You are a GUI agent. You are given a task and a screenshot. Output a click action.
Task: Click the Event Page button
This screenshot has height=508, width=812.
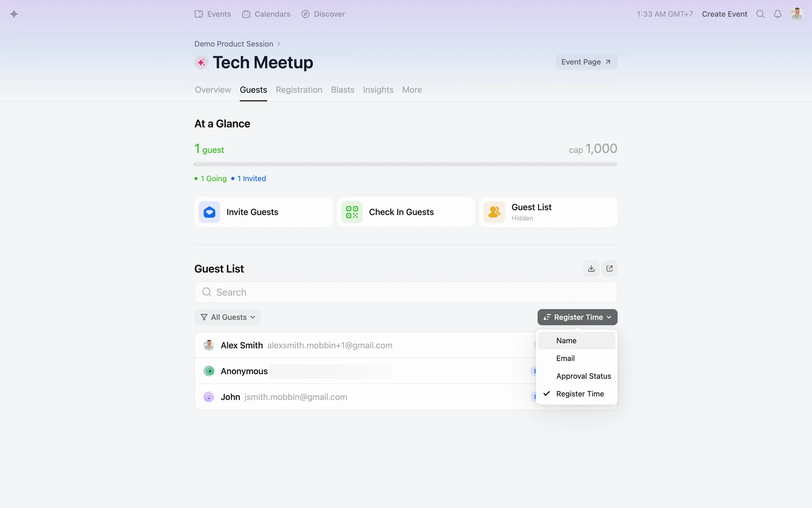[586, 62]
